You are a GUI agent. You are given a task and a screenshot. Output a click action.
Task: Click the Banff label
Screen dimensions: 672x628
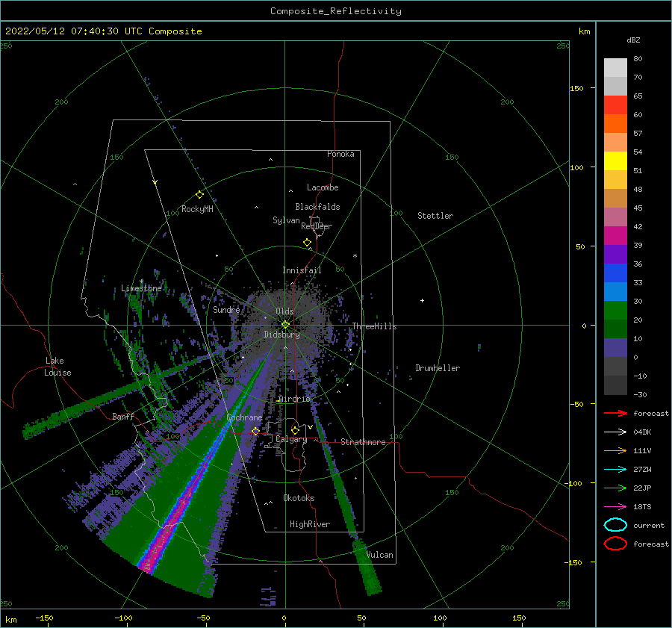(123, 416)
